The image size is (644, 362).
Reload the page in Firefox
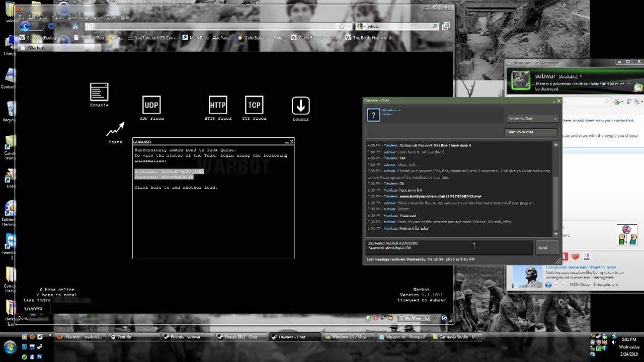click(51, 26)
